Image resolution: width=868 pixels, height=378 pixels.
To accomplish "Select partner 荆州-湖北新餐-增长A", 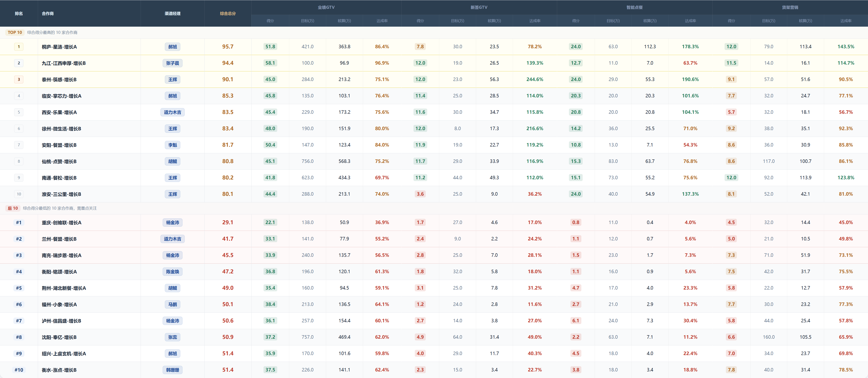I will point(64,288).
